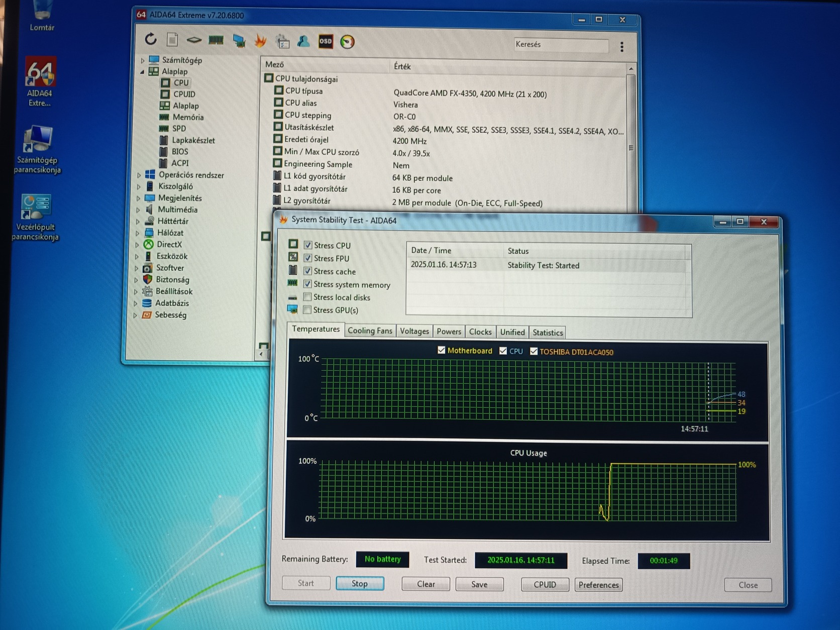Click the computer monitor toolbar icon
The image size is (840, 630).
coord(239,41)
